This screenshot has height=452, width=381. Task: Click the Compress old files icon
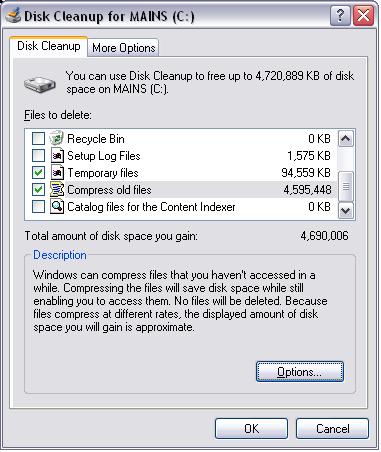pos(57,189)
